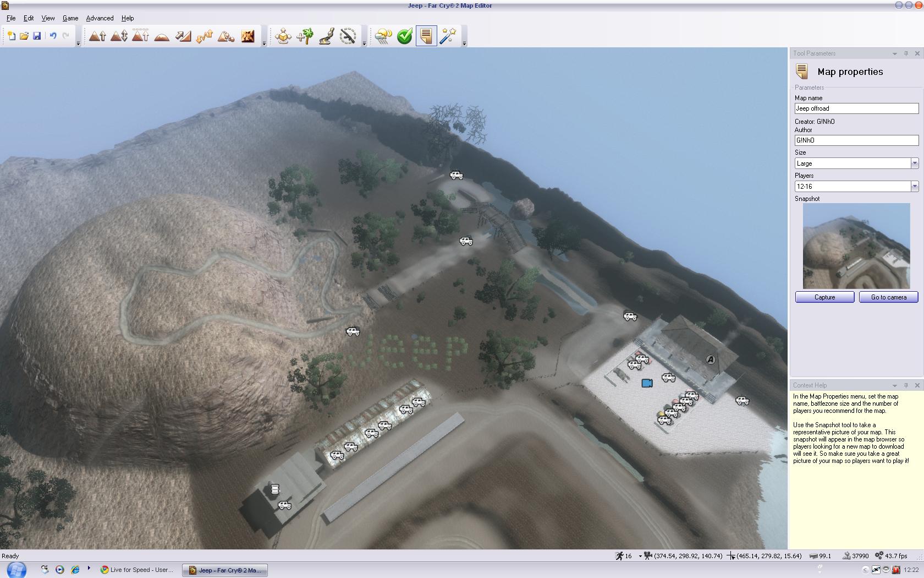Viewport: 924px width, 578px height.
Task: Select the barrel object icon on building
Action: pos(275,488)
